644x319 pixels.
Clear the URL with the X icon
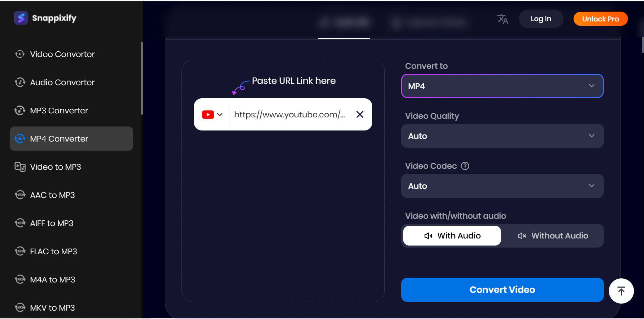360,114
